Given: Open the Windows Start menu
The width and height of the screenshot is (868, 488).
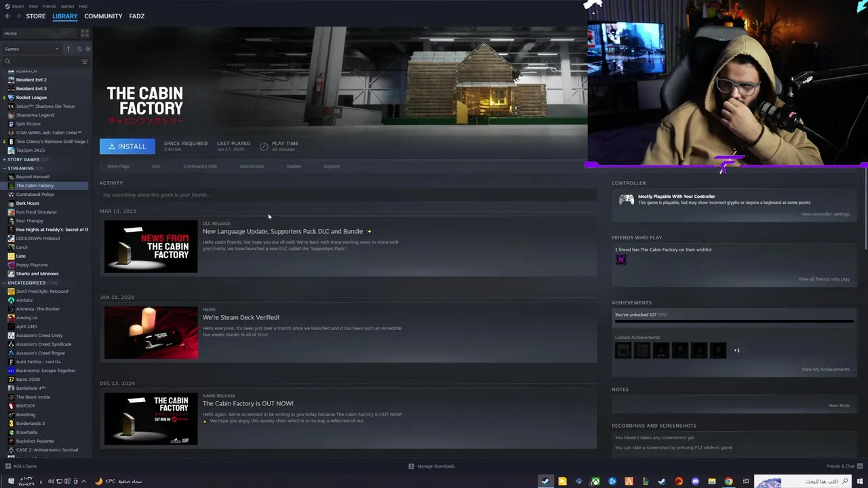Looking at the screenshot, I should point(859,481).
